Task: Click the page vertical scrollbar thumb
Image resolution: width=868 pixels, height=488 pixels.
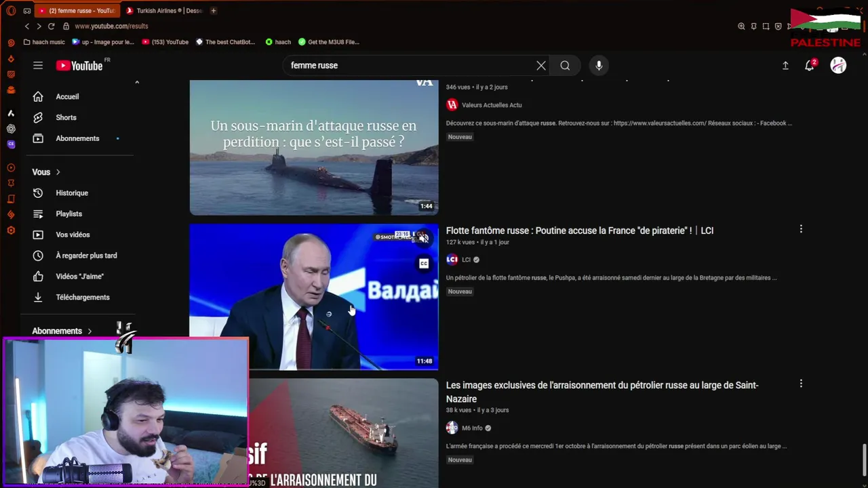Action: (864, 461)
